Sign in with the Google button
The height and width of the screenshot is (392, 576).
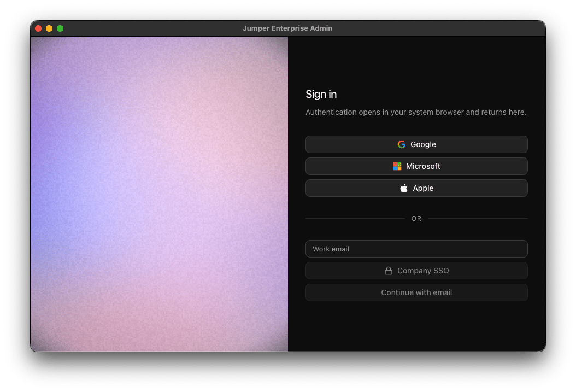point(416,144)
